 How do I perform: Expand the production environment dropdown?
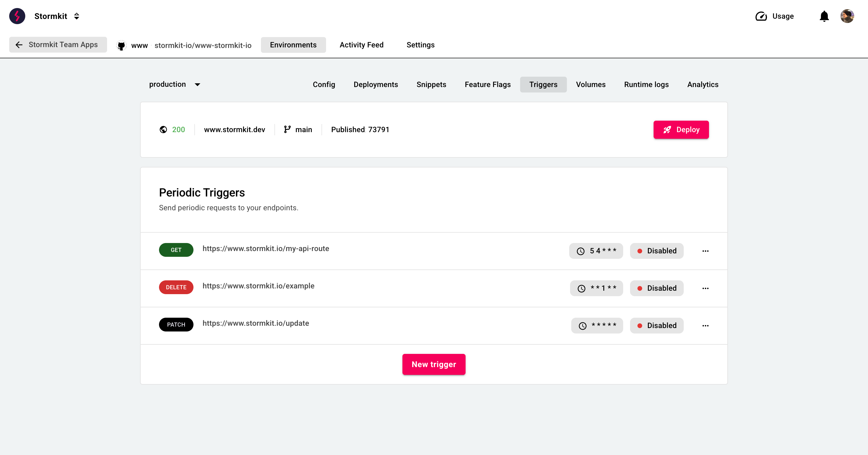click(x=175, y=84)
